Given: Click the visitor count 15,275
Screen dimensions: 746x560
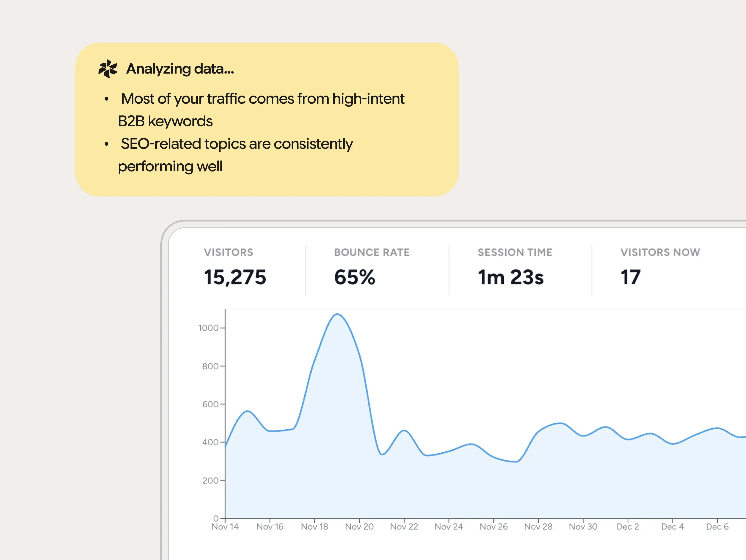Looking at the screenshot, I should (x=235, y=277).
